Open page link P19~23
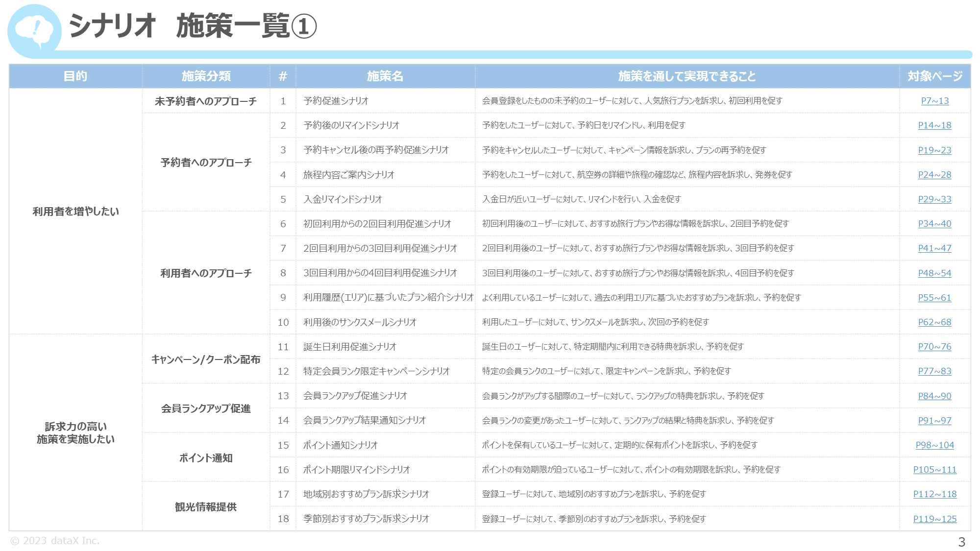This screenshot has width=980, height=551. [x=935, y=150]
